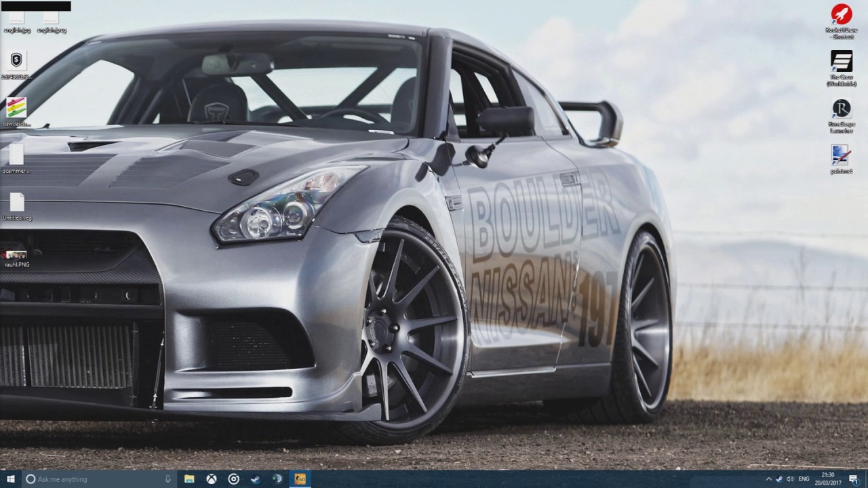Click the Steam icon in system tray
868x488 pixels.
click(x=779, y=479)
